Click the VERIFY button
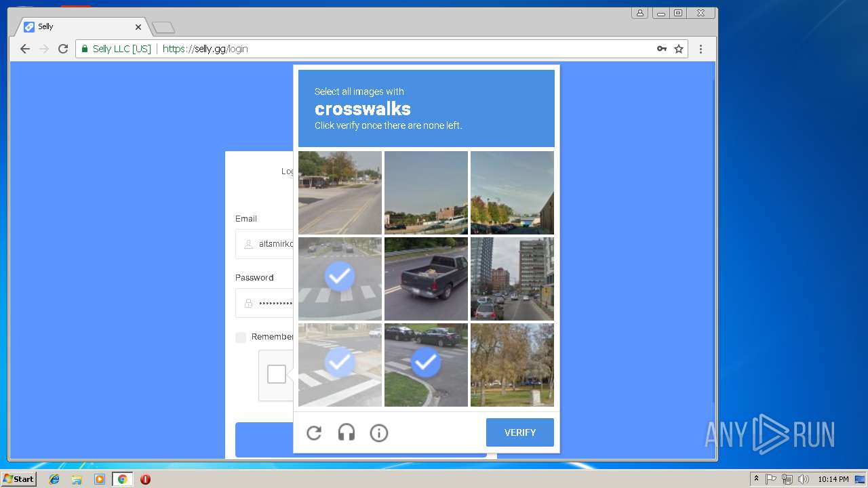 pyautogui.click(x=520, y=432)
